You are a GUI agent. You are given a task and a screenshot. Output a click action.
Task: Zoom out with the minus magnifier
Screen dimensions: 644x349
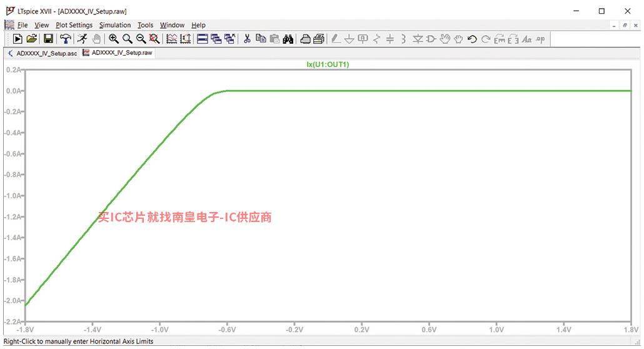141,39
